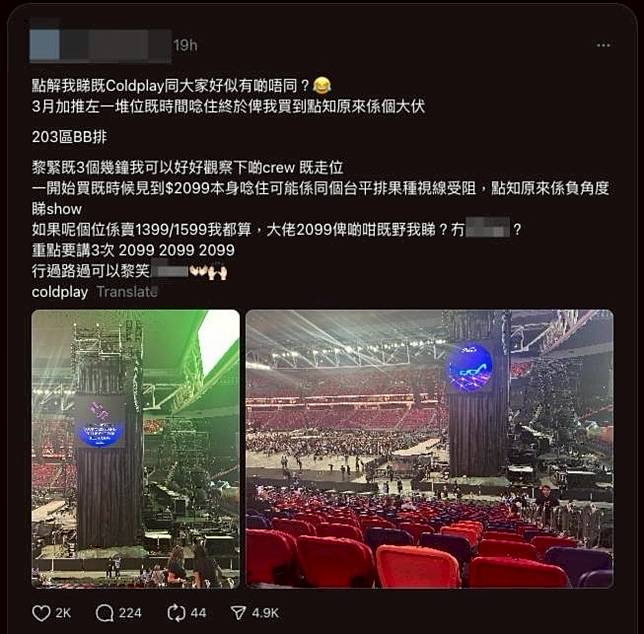View the left stage tower photo
Image resolution: width=644 pixels, height=634 pixels.
[136, 449]
